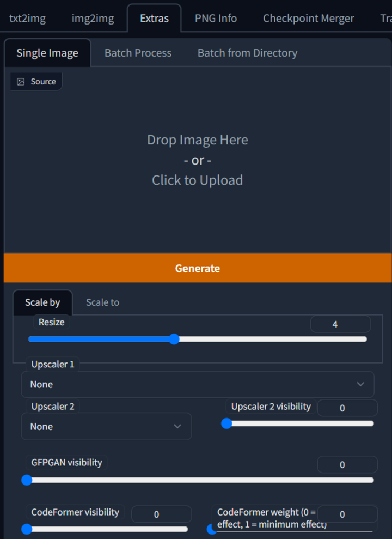
Task: Select the Scale by tab
Action: (42, 302)
